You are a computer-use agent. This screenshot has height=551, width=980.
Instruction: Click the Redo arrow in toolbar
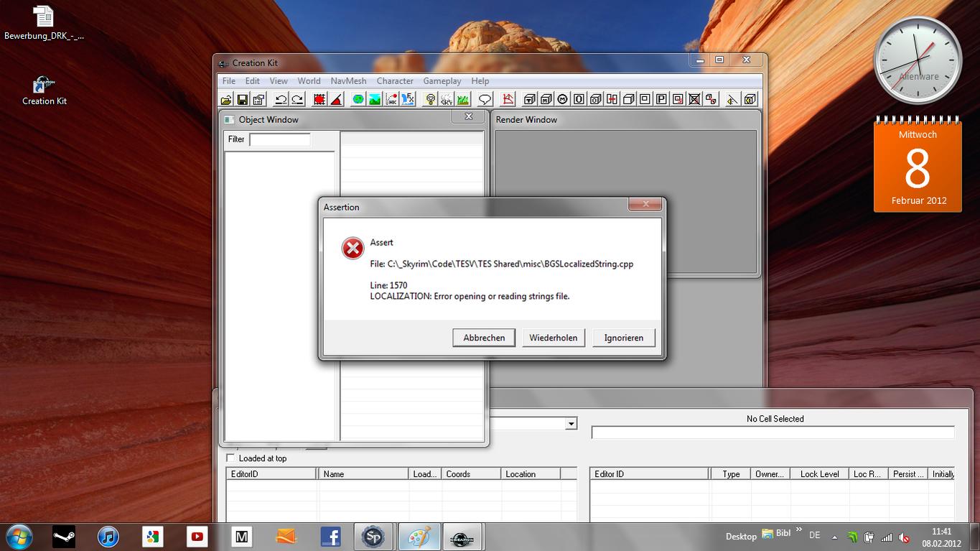(x=297, y=99)
